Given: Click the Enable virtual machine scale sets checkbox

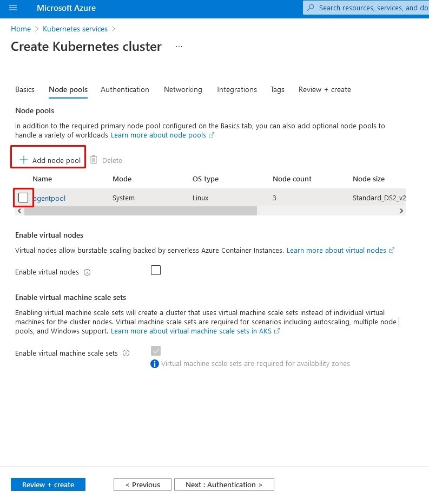Looking at the screenshot, I should point(156,351).
